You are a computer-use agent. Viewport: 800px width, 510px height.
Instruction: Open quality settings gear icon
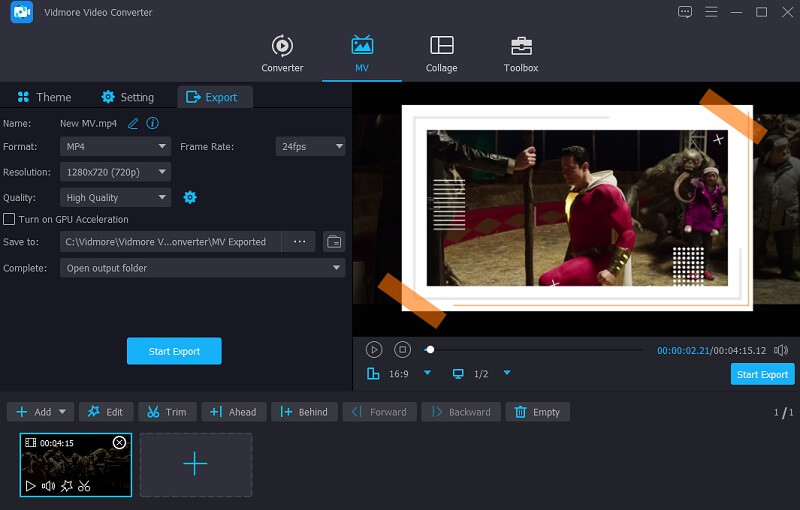click(x=190, y=198)
